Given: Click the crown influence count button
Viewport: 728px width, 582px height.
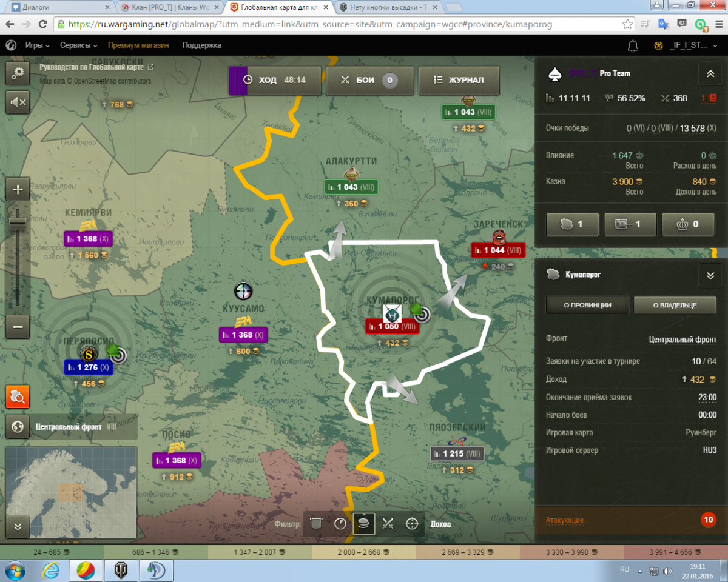Looking at the screenshot, I should pyautogui.click(x=689, y=224).
